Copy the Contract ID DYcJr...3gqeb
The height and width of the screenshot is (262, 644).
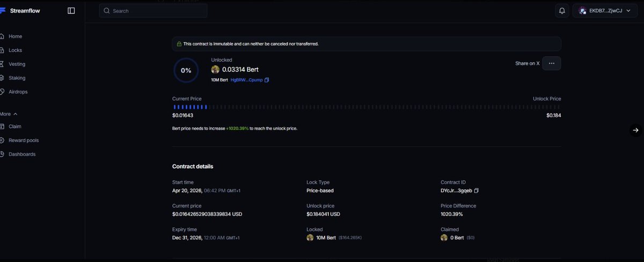click(477, 191)
